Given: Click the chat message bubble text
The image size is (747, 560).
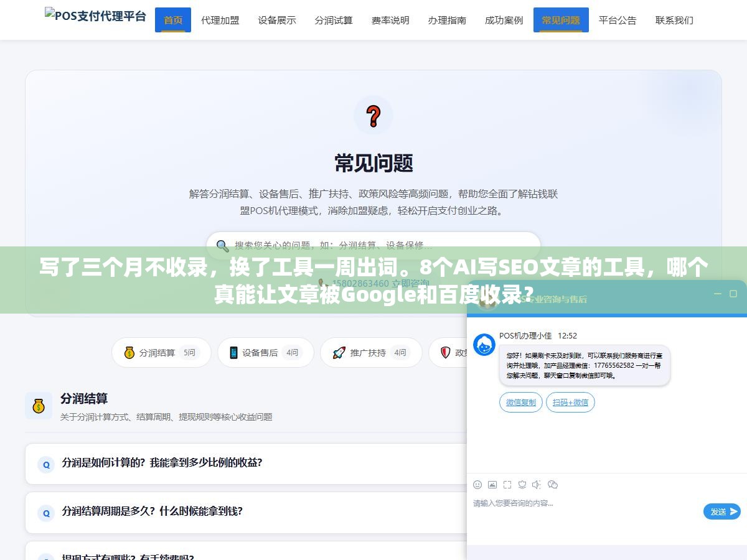Looking at the screenshot, I should coord(585,366).
